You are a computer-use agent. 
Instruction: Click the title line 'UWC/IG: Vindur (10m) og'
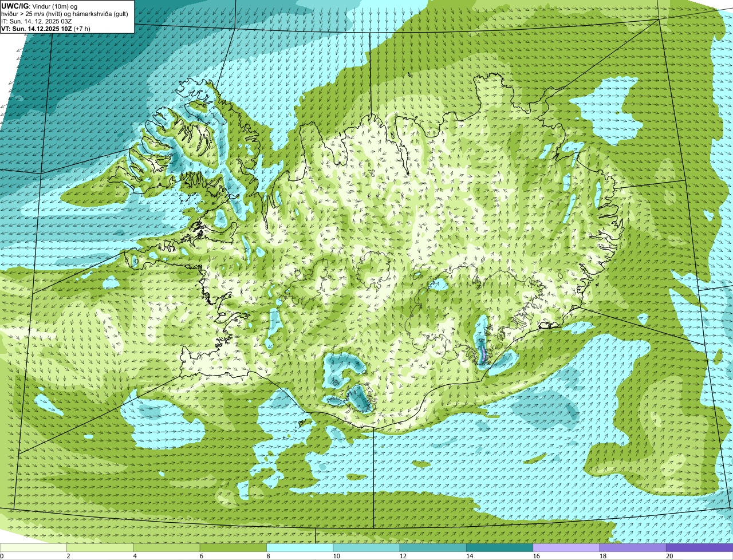pyautogui.click(x=40, y=6)
